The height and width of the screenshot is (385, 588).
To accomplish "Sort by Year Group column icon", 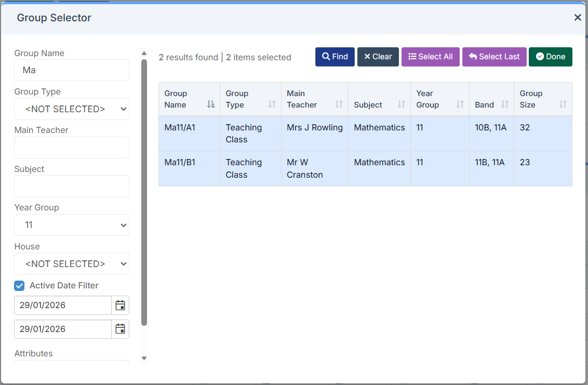I will click(460, 104).
